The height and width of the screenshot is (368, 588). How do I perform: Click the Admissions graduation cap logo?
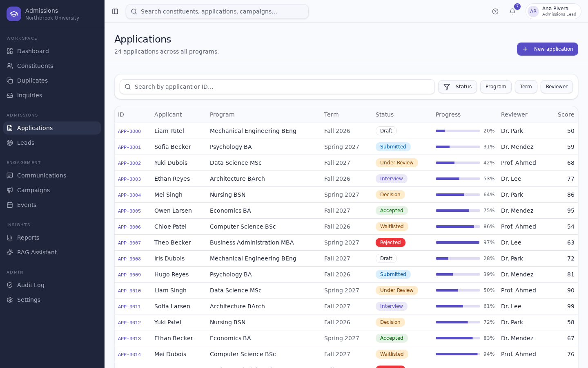14,14
